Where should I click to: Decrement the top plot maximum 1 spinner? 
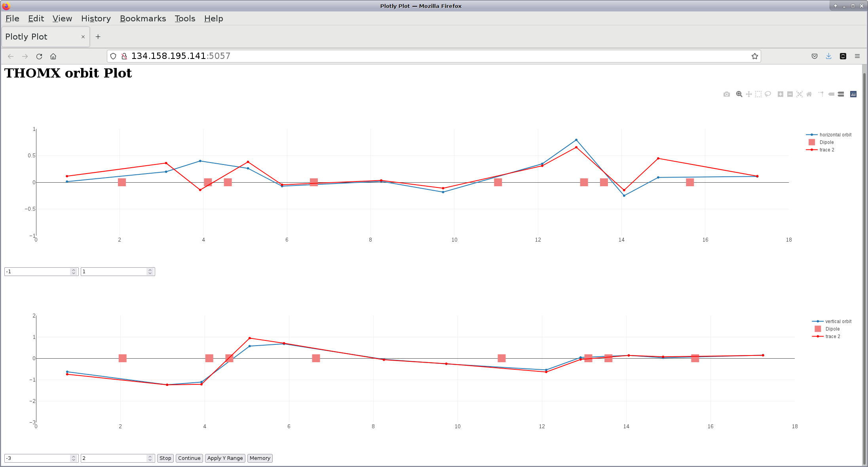(150, 273)
